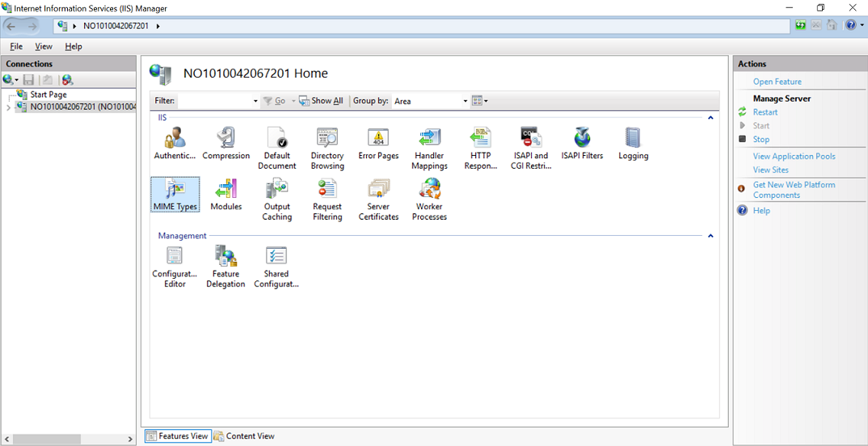Image resolution: width=868 pixels, height=446 pixels.
Task: Collapse the IIS section group
Action: [x=710, y=118]
